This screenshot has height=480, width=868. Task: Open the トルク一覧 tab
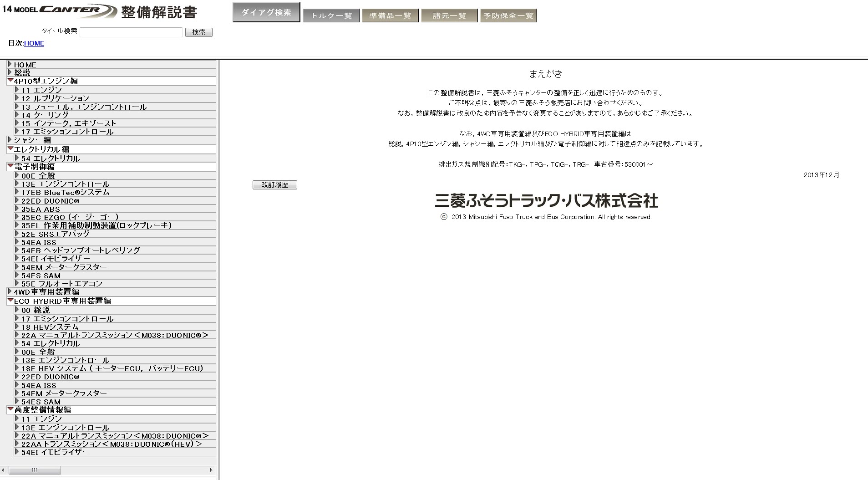[x=331, y=15]
